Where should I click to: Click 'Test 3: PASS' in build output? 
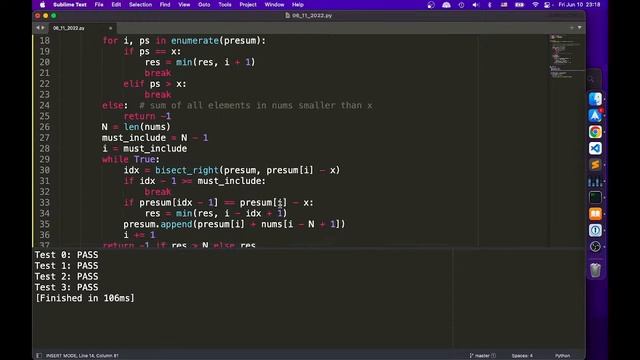pos(66,287)
